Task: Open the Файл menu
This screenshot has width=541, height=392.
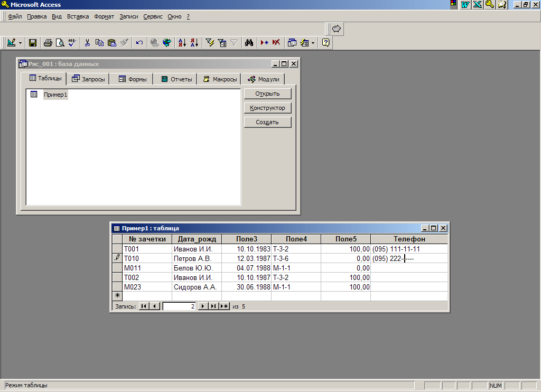Action: [15, 16]
